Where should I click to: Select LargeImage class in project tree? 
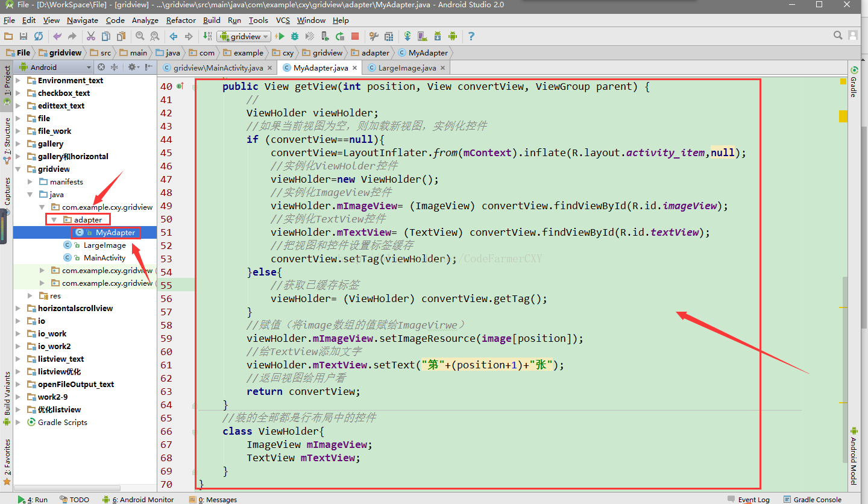click(104, 245)
